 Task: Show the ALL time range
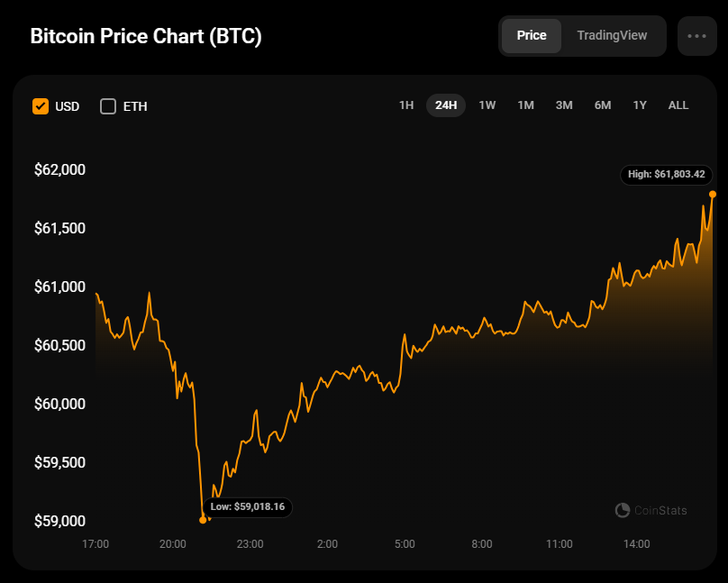point(678,105)
